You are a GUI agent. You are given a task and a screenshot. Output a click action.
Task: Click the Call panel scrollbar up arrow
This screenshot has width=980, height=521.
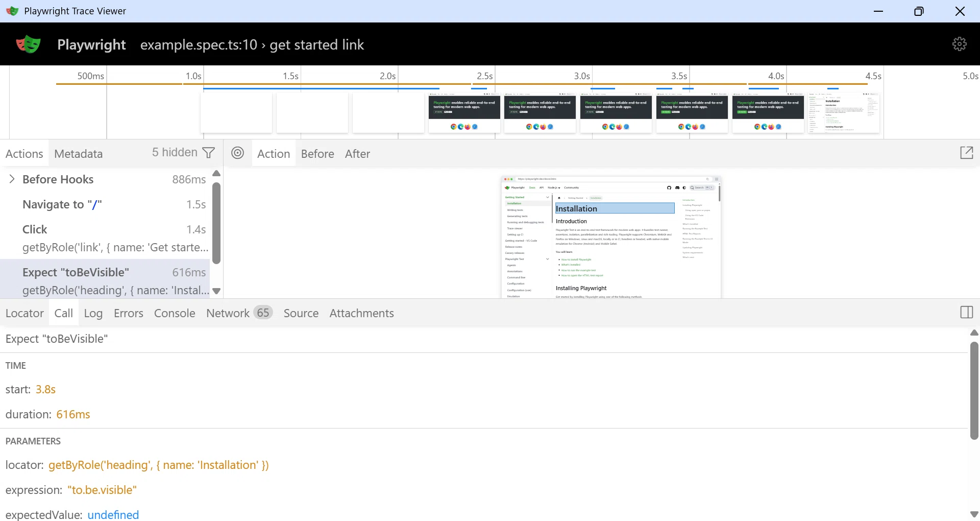pos(974,333)
